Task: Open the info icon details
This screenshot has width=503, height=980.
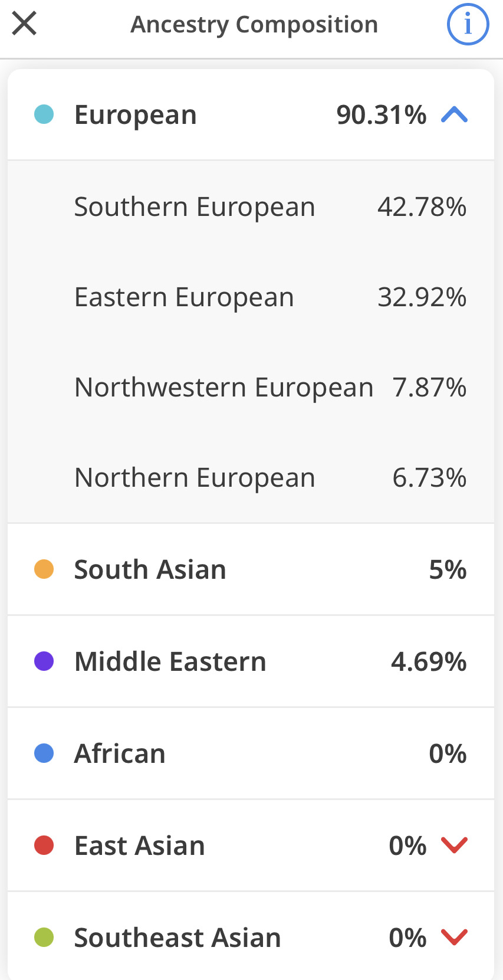Action: click(x=468, y=24)
